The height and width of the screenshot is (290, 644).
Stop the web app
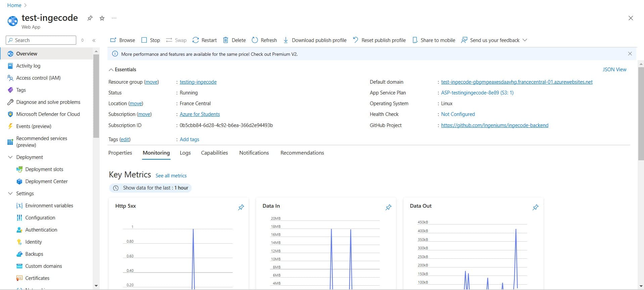[x=150, y=40]
